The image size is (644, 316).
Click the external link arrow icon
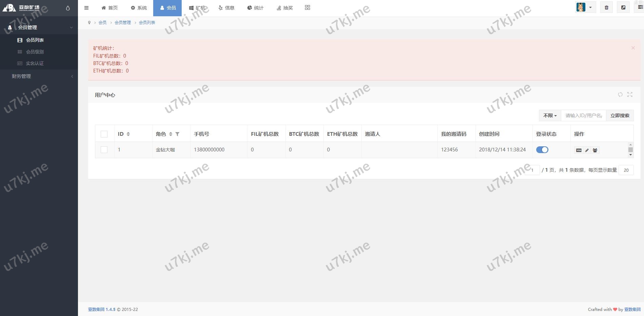click(623, 7)
